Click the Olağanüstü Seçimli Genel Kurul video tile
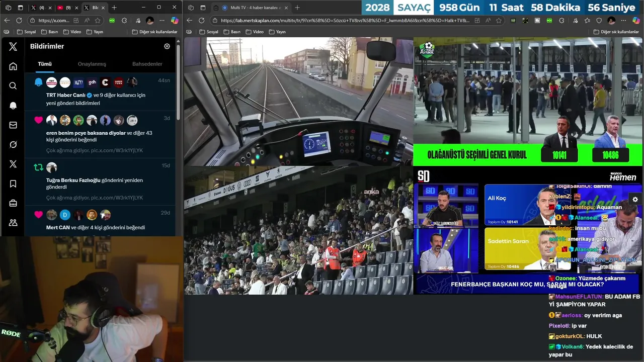 click(528, 102)
